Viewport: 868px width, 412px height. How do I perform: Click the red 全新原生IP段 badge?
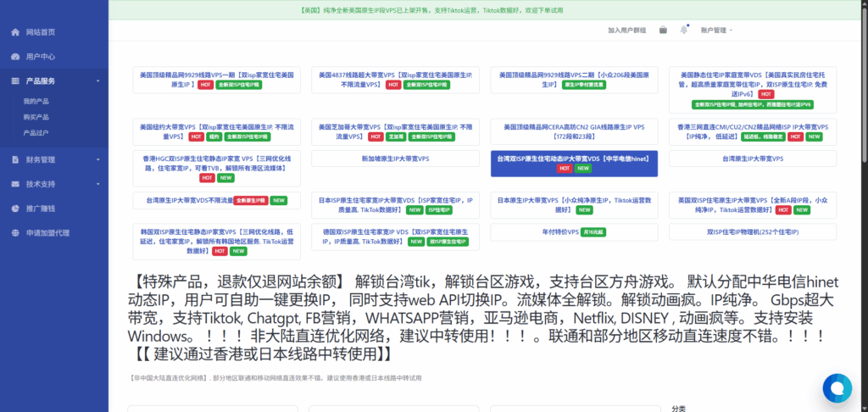[x=251, y=200]
